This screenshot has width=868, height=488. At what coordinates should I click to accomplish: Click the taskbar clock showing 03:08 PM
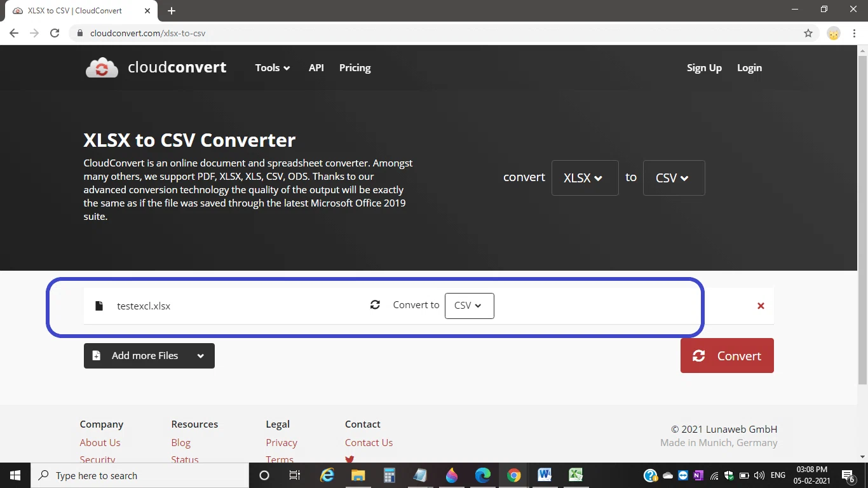click(x=811, y=475)
